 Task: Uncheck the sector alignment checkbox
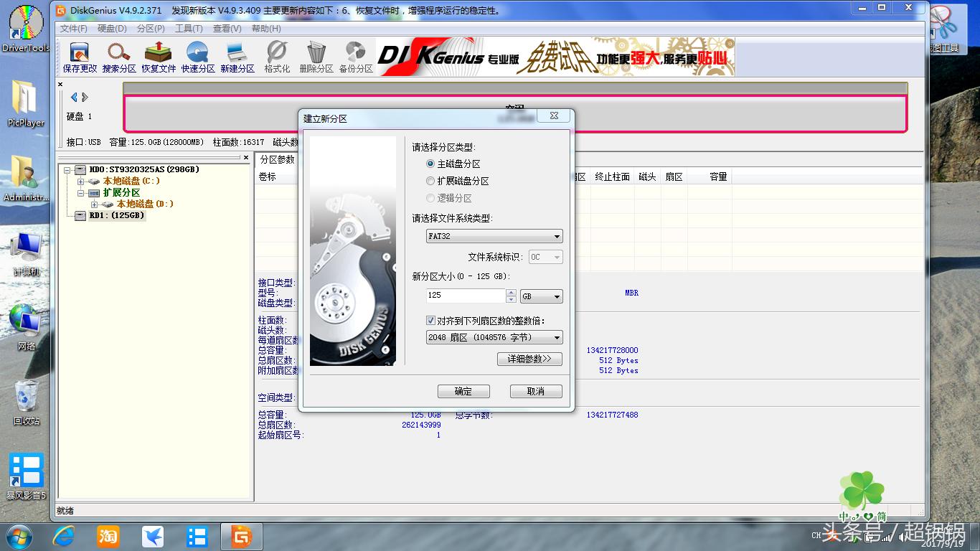(431, 320)
